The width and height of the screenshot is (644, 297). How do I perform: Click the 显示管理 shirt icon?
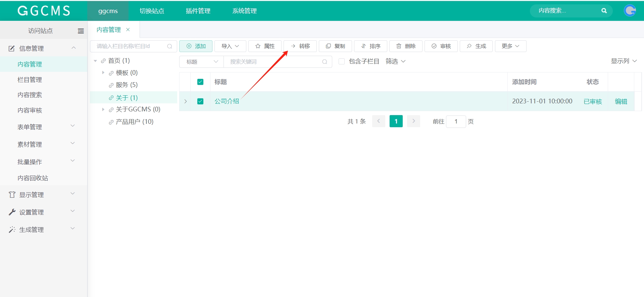pos(12,195)
